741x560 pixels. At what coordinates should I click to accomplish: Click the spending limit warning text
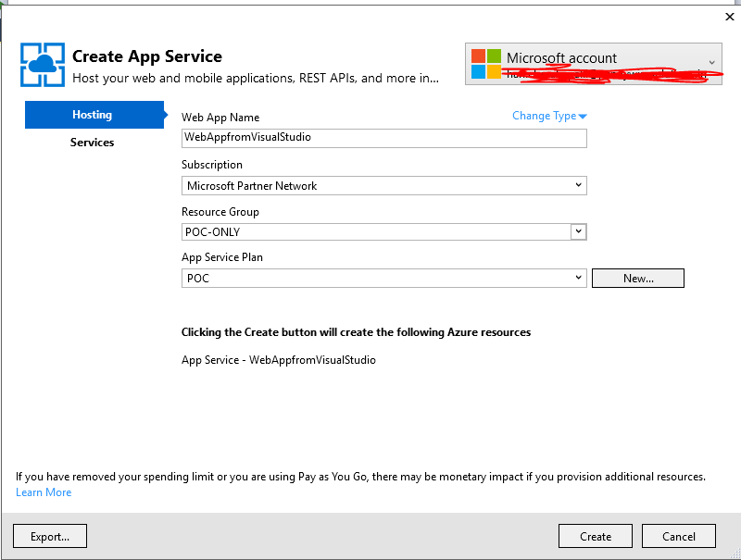[360, 477]
